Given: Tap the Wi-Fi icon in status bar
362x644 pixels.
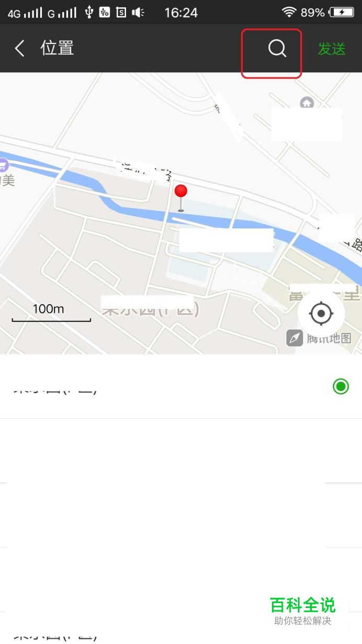Looking at the screenshot, I should pos(289,12).
